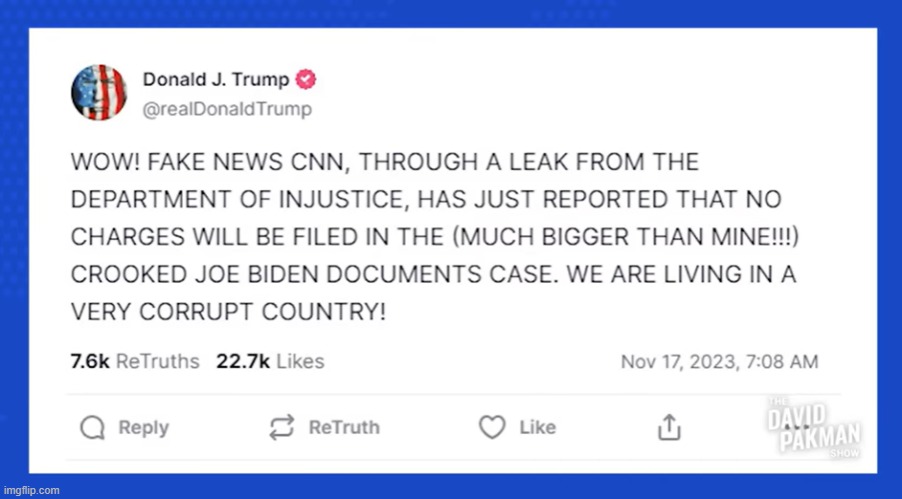Screen dimensions: 902x499
Task: Tap the Like heart icon
Action: pos(491,428)
